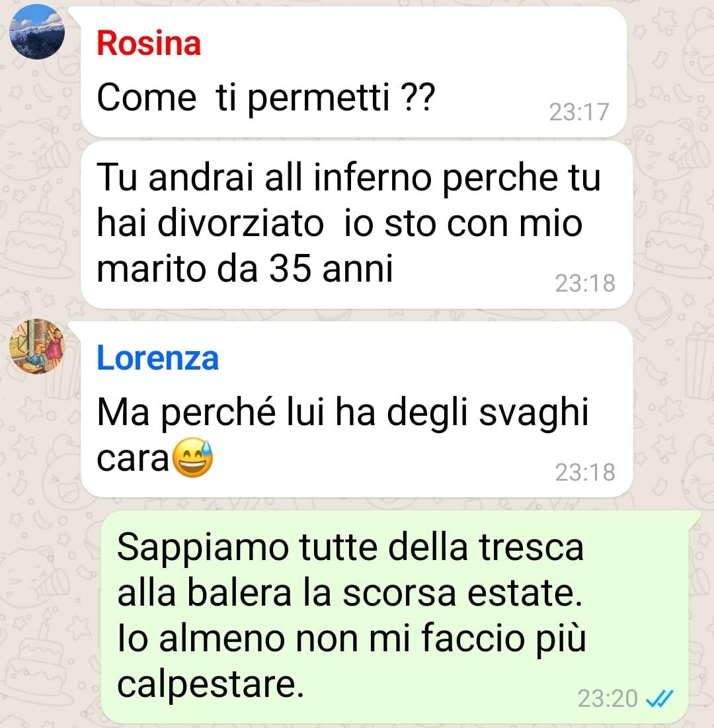Select the "Tu andrai all inferno" message bubble
The height and width of the screenshot is (728, 714).
point(356,225)
